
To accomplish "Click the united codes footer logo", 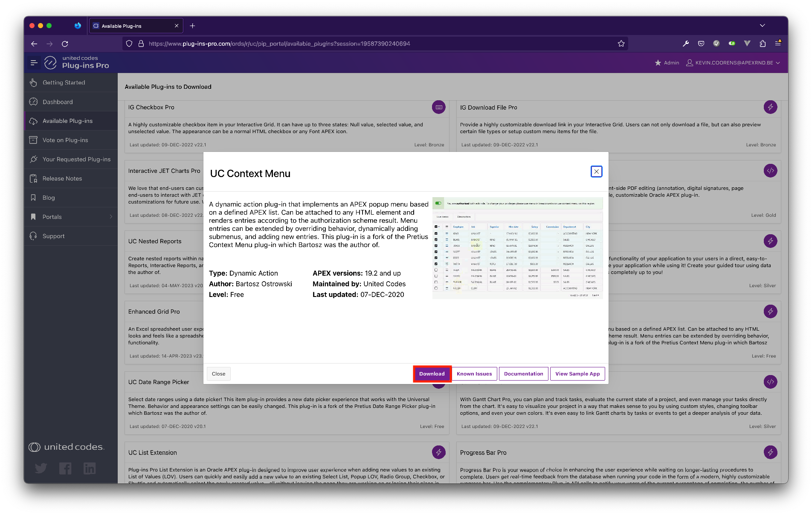I will point(67,447).
